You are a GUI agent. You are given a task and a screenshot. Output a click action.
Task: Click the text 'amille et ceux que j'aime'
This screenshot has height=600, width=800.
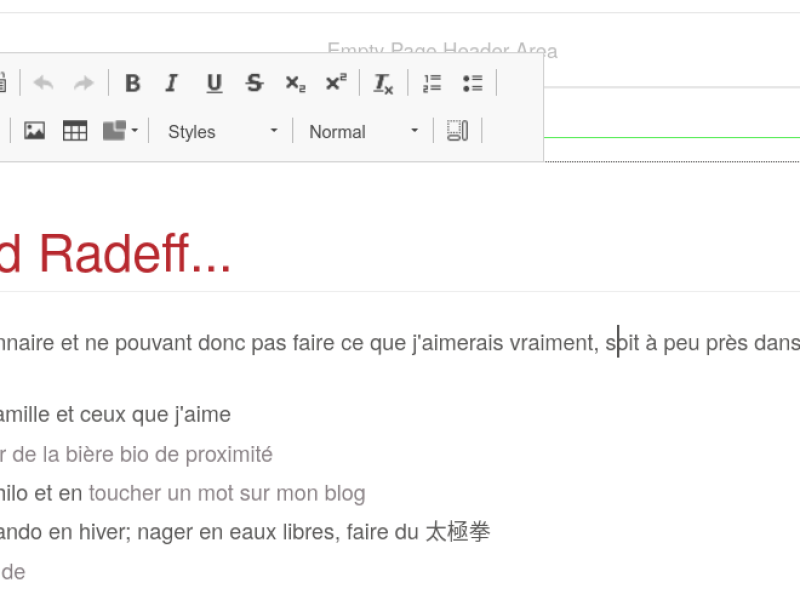115,415
